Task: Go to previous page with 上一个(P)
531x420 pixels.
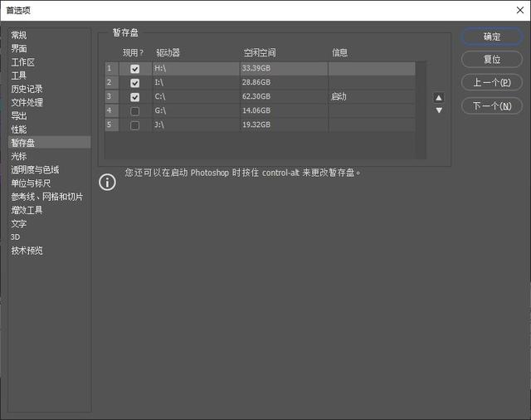Action: click(491, 83)
